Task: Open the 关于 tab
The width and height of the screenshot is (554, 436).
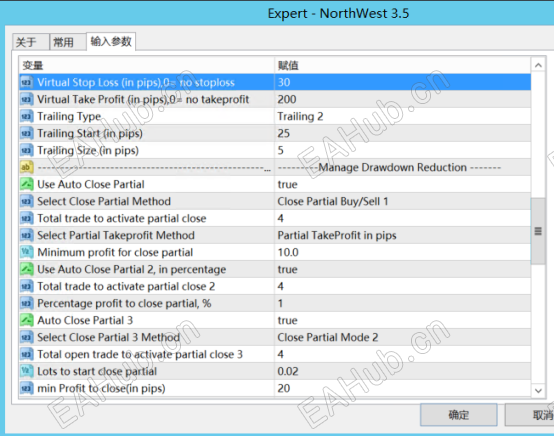Action: click(30, 42)
